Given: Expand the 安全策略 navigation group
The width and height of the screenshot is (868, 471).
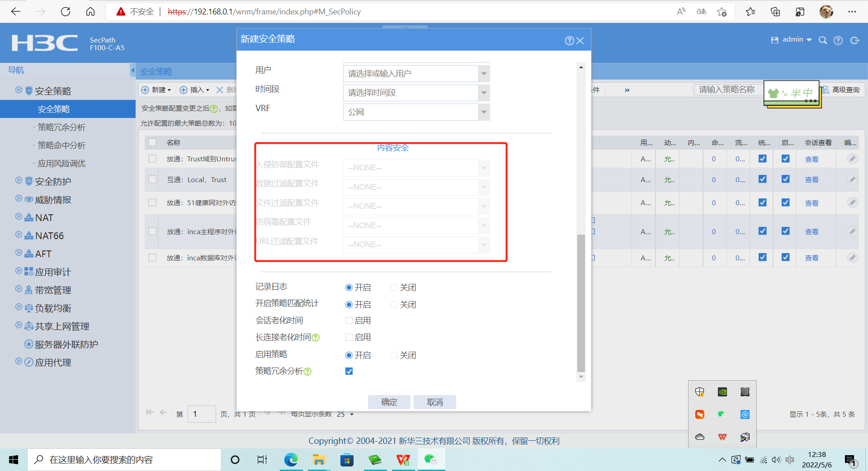Looking at the screenshot, I should coord(19,90).
